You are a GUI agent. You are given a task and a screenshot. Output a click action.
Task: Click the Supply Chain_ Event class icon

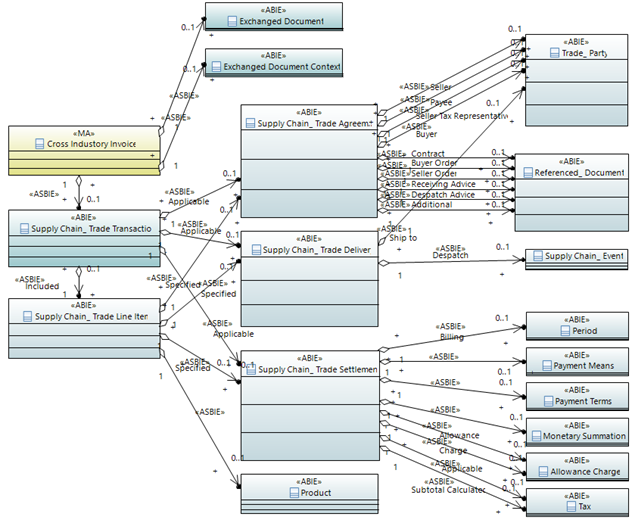point(537,256)
